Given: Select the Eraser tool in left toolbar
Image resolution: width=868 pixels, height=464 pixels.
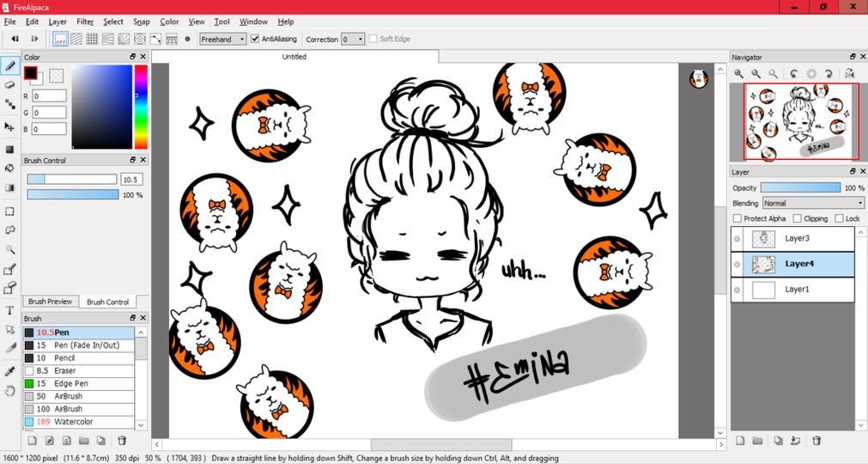Looking at the screenshot, I should pyautogui.click(x=10, y=85).
